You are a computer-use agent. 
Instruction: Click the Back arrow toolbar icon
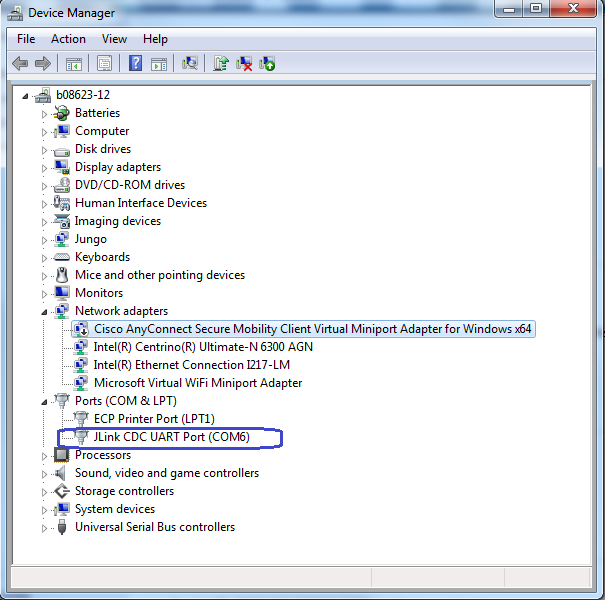tap(20, 63)
